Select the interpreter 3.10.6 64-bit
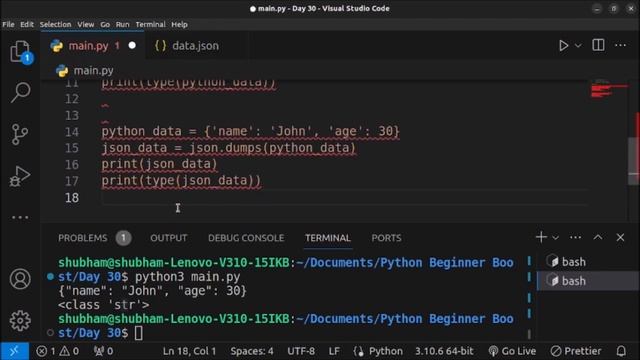Image resolution: width=640 pixels, height=360 pixels. (x=444, y=351)
